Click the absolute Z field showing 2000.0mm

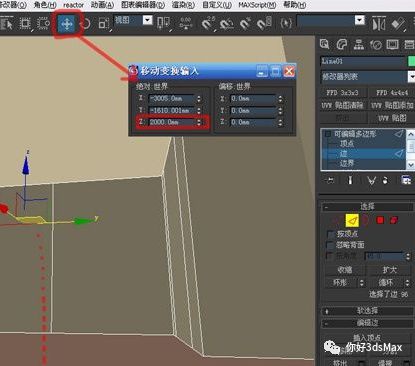171,122
